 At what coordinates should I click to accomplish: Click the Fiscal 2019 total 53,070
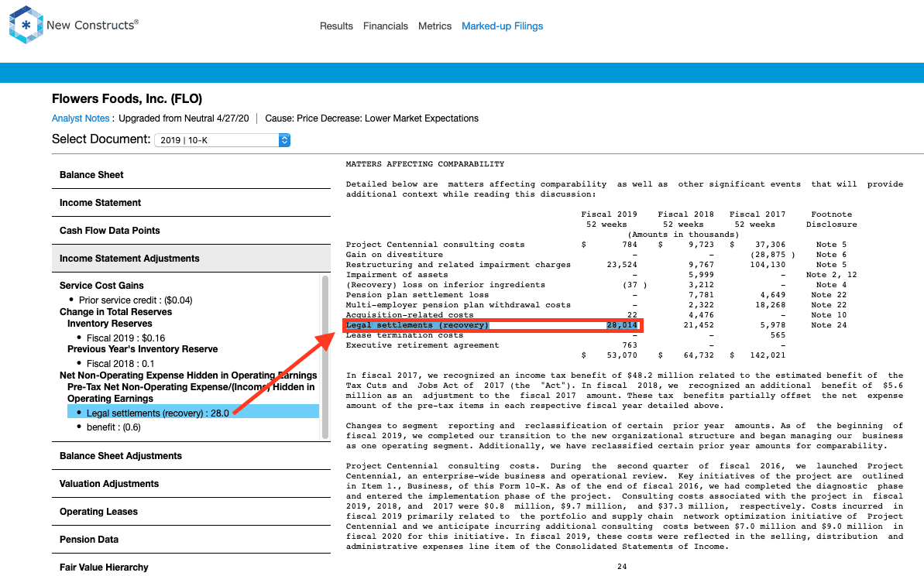(x=622, y=355)
